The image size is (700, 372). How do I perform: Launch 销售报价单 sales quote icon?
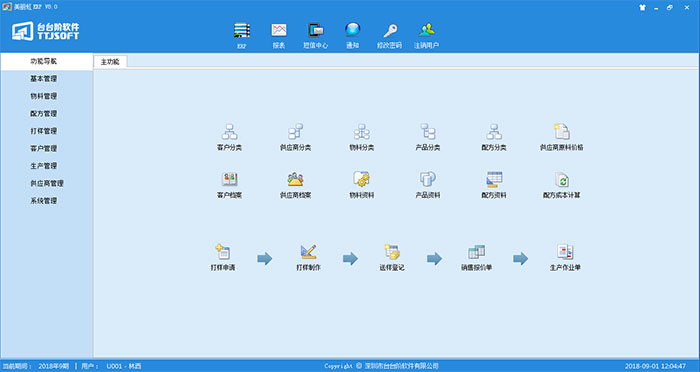tap(476, 252)
